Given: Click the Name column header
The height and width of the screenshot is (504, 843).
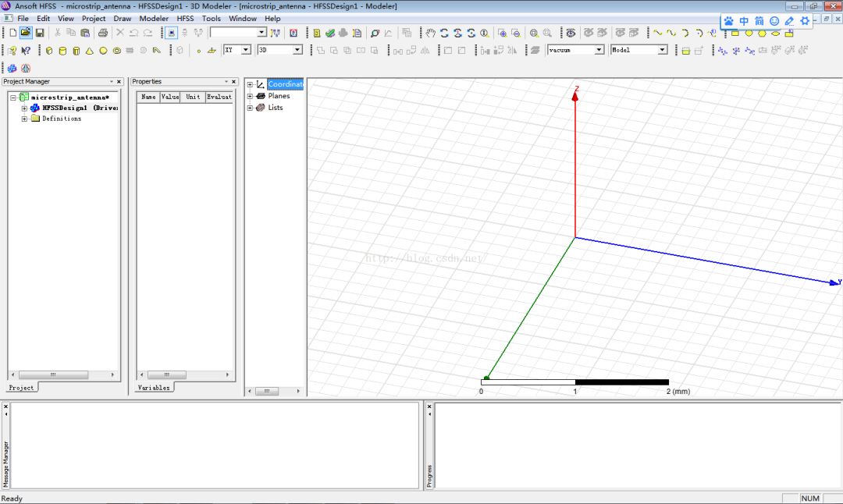Looking at the screenshot, I should coord(148,97).
